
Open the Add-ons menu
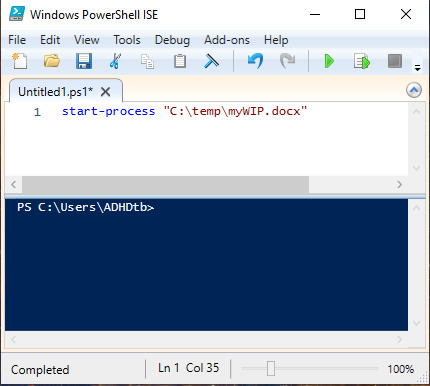tap(227, 40)
